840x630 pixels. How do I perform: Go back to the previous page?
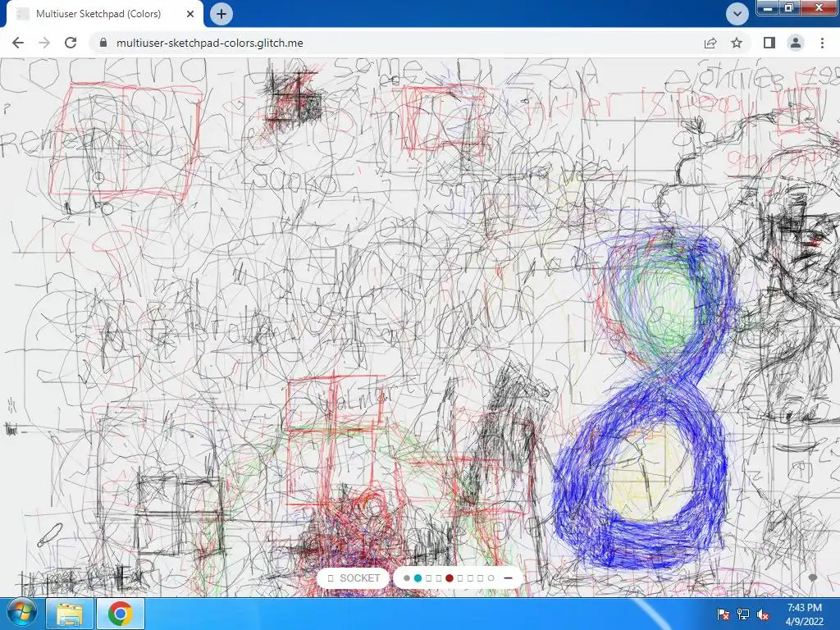(18, 43)
